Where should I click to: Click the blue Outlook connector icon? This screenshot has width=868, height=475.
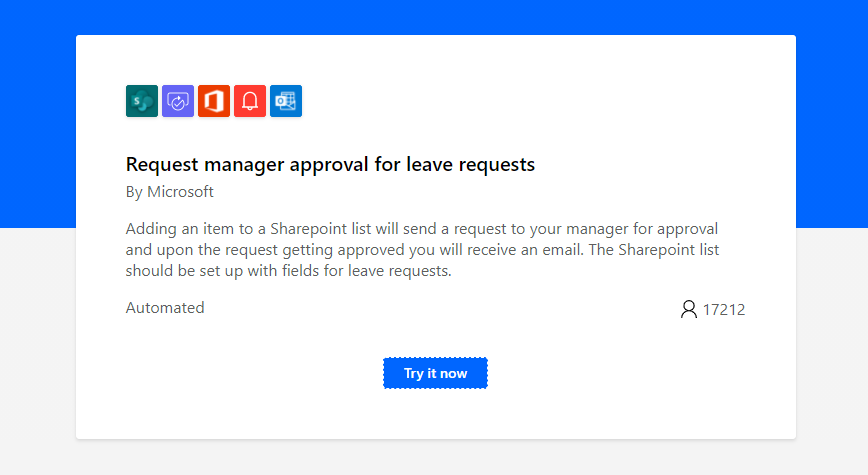click(x=286, y=101)
